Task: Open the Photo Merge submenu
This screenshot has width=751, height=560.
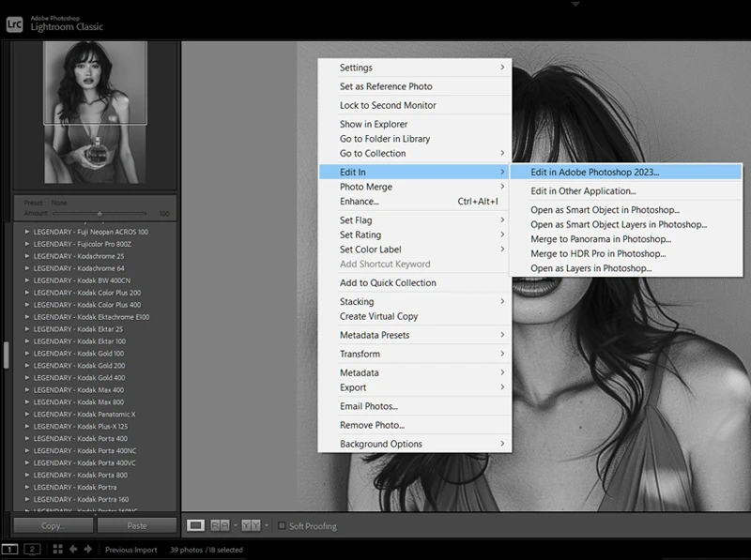Action: tap(415, 187)
